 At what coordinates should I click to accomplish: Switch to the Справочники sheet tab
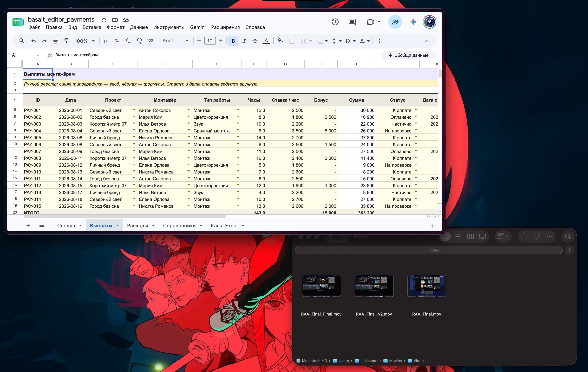179,226
